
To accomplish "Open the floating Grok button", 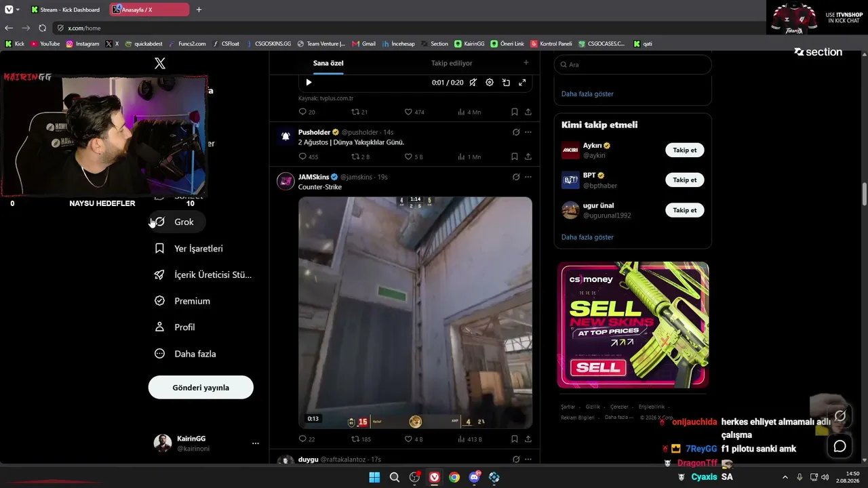I will click(840, 416).
